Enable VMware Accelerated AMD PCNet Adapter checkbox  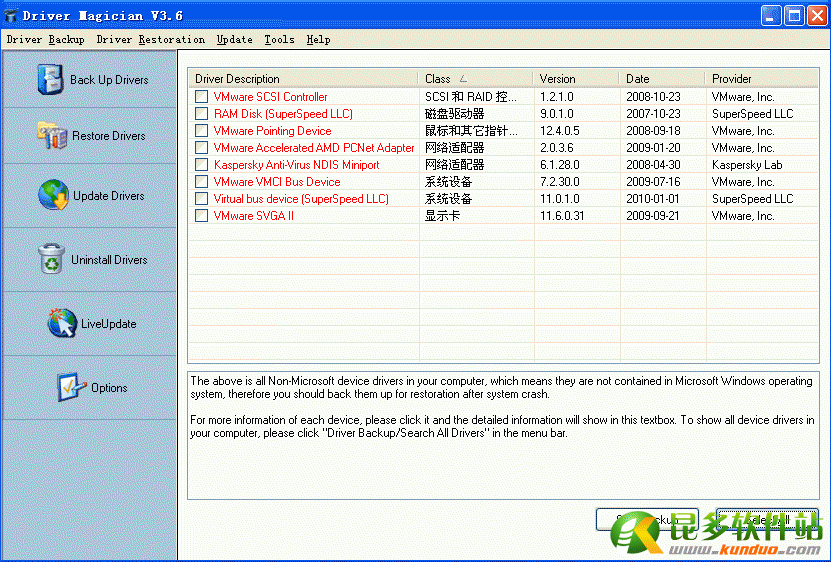point(201,147)
